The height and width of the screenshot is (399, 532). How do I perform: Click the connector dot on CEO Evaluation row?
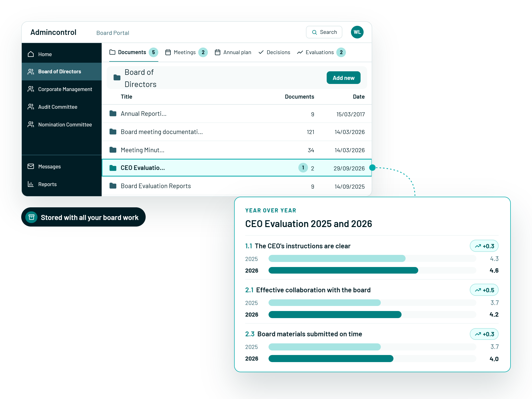(x=372, y=168)
